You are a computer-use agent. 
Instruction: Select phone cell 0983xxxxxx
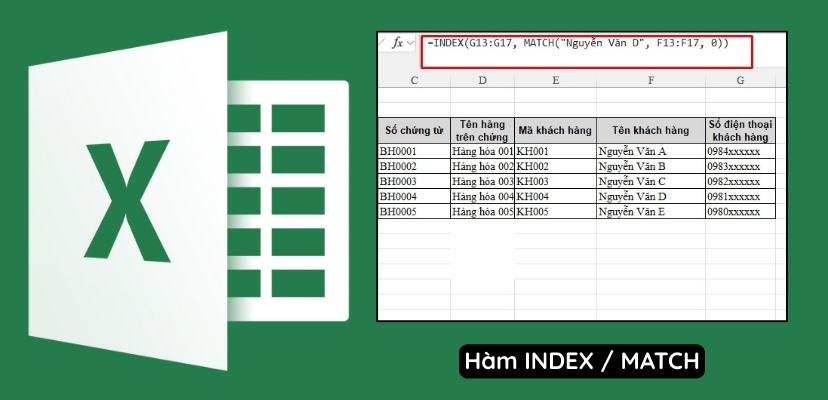[x=740, y=166]
